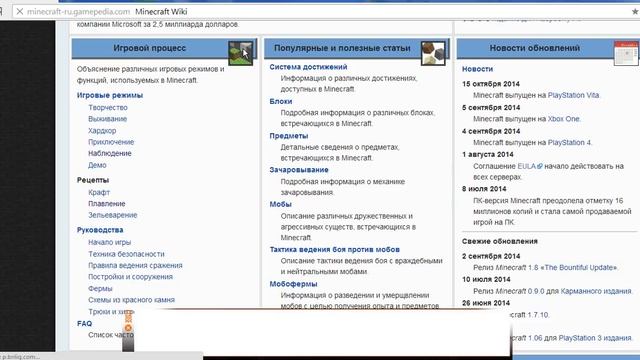Viewport: 640px width, 360px height.
Task: Click the 5 сентября 2014 date
Action: coord(491,107)
